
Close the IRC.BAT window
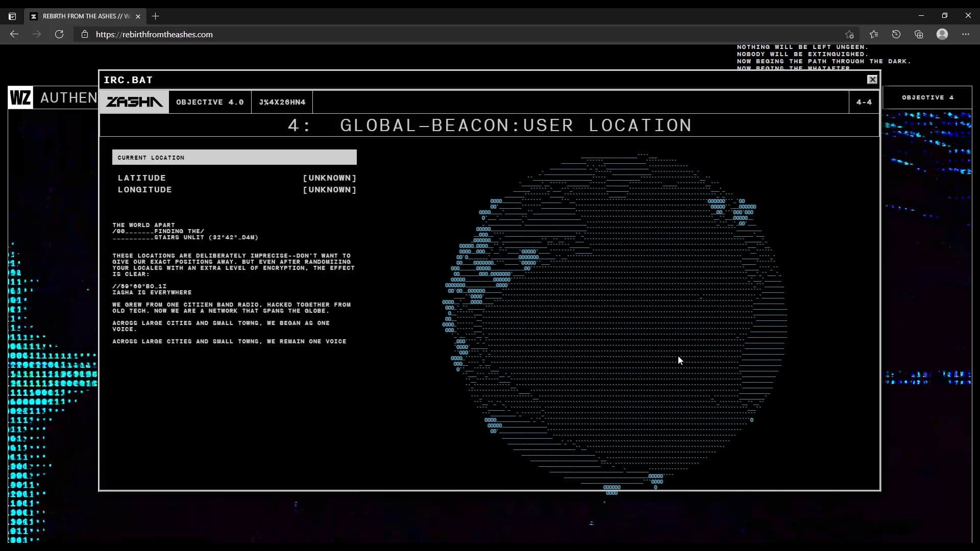click(872, 80)
